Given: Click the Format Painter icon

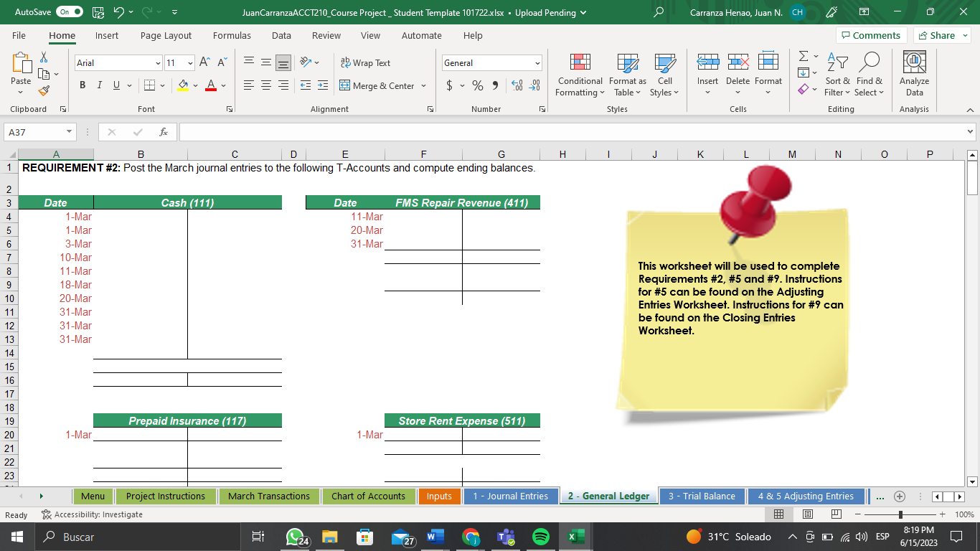Looking at the screenshot, I should (42, 90).
